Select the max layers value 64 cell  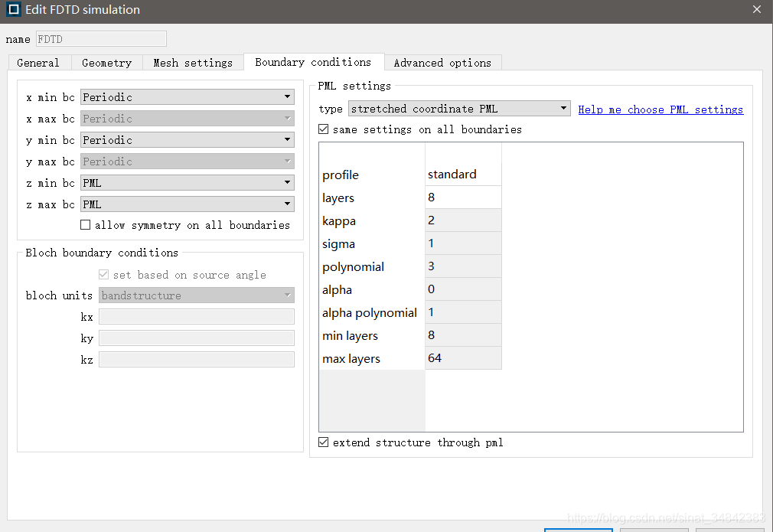pyautogui.click(x=463, y=358)
